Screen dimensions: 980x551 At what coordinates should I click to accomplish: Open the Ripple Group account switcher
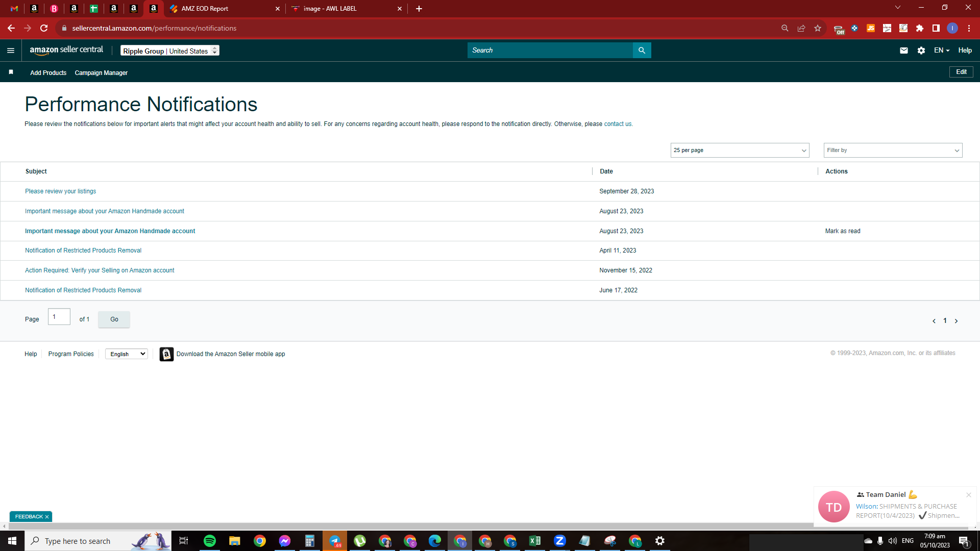170,51
